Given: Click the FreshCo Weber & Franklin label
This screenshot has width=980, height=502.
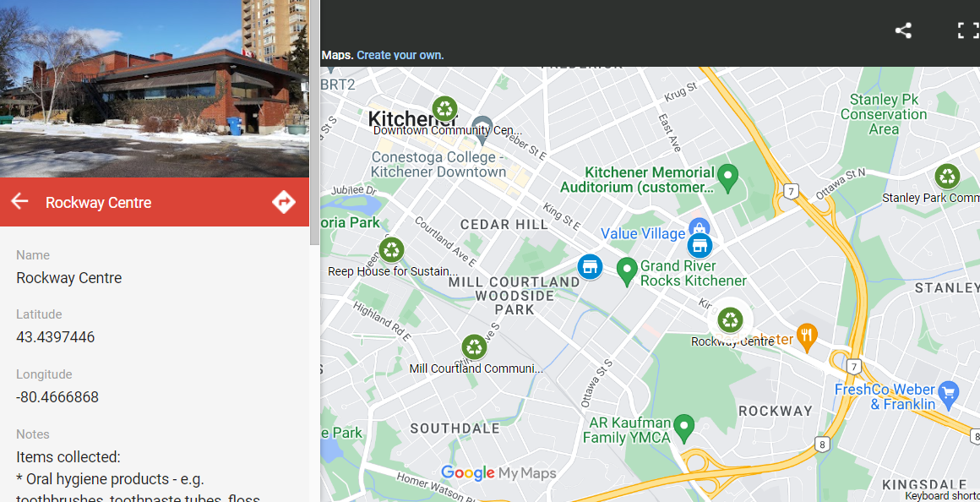Looking at the screenshot, I should tap(885, 396).
